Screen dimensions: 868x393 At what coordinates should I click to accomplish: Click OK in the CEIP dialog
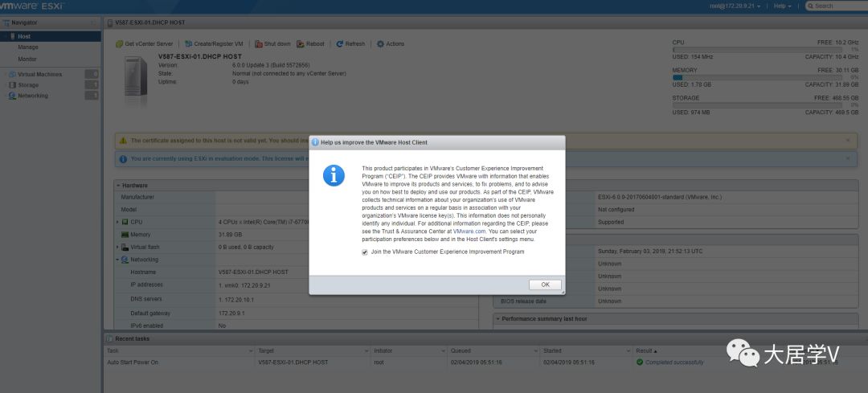tap(545, 285)
